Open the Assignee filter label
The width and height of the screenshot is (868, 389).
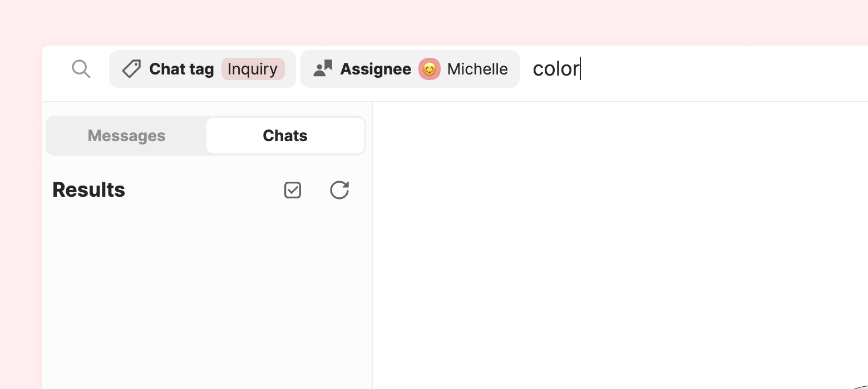(376, 69)
